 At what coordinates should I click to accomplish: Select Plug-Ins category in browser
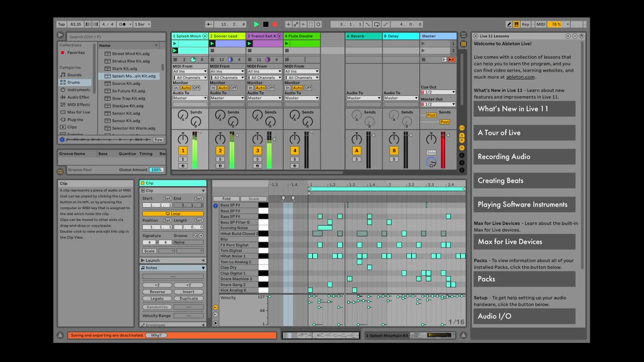(75, 120)
